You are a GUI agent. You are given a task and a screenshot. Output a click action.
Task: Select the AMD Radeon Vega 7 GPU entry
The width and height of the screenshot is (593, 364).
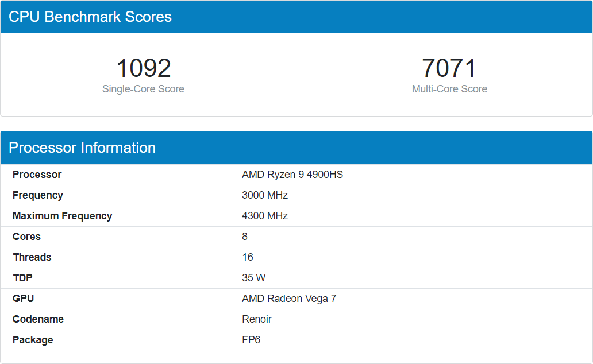289,299
